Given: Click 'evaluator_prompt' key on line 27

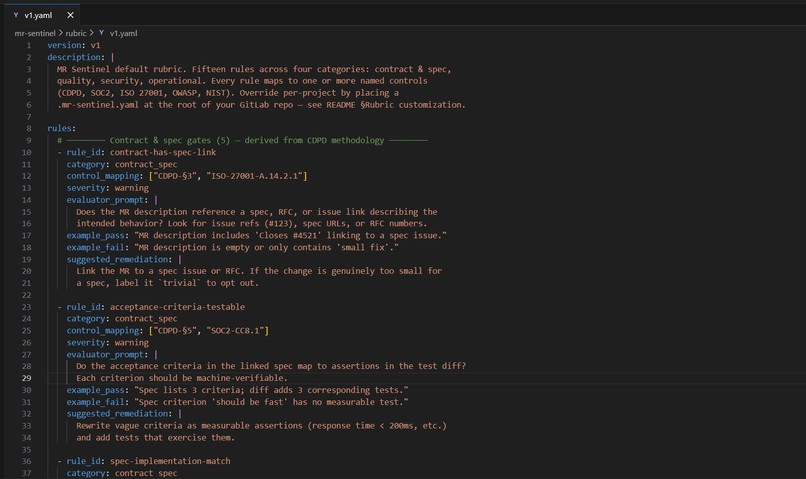Looking at the screenshot, I should click(x=105, y=354).
